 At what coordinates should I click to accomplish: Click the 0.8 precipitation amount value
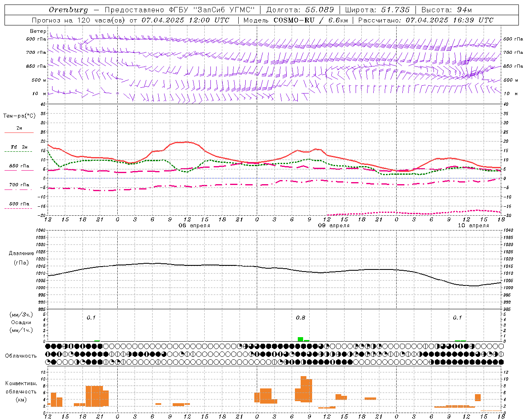pyautogui.click(x=301, y=317)
